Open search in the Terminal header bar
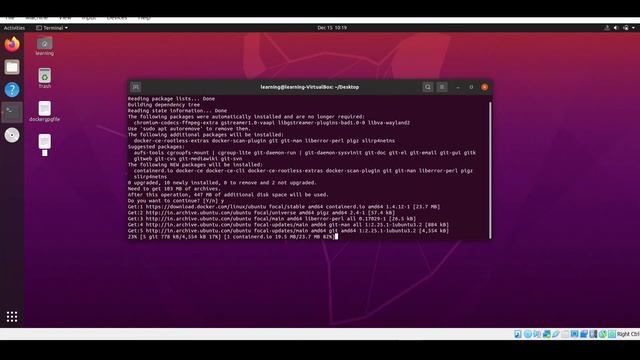 point(428,87)
